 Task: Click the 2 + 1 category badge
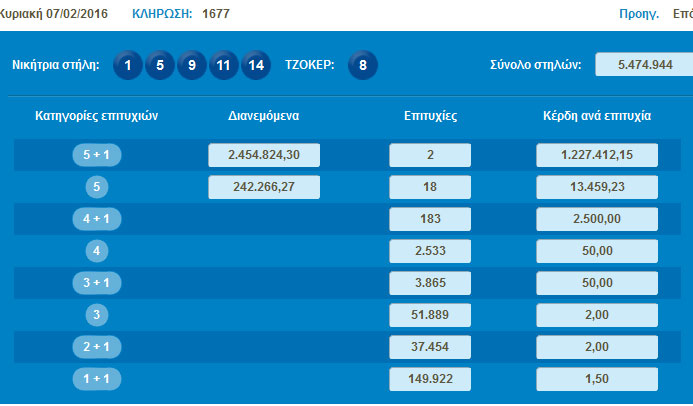click(96, 347)
